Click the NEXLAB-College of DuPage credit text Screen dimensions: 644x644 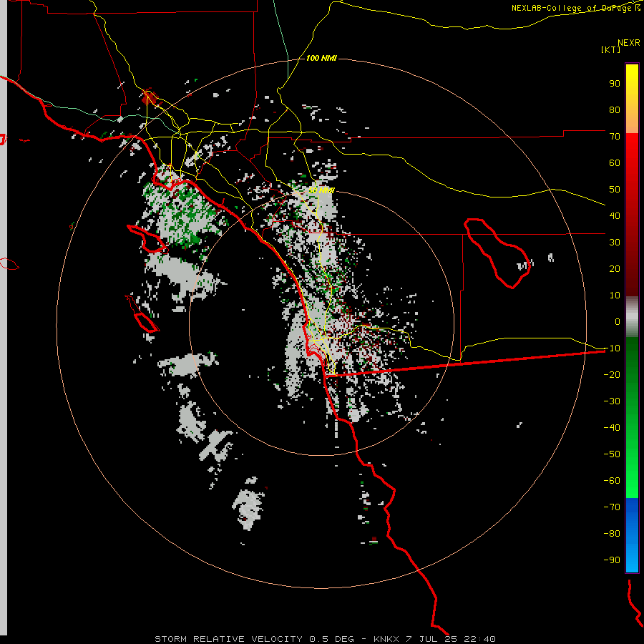tap(575, 8)
